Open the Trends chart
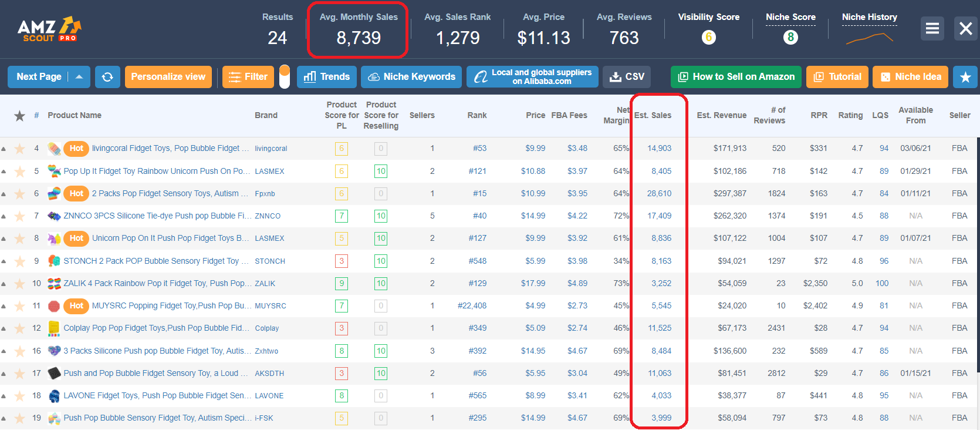980x430 pixels. [x=327, y=77]
